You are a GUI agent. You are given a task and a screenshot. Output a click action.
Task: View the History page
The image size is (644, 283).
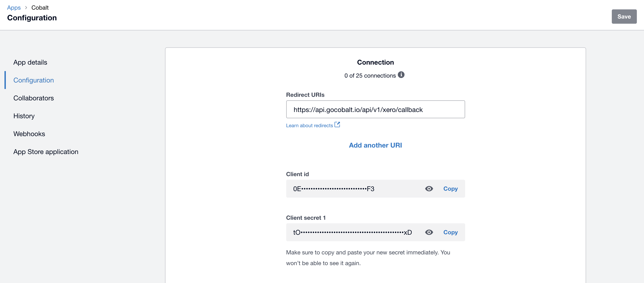(24, 116)
